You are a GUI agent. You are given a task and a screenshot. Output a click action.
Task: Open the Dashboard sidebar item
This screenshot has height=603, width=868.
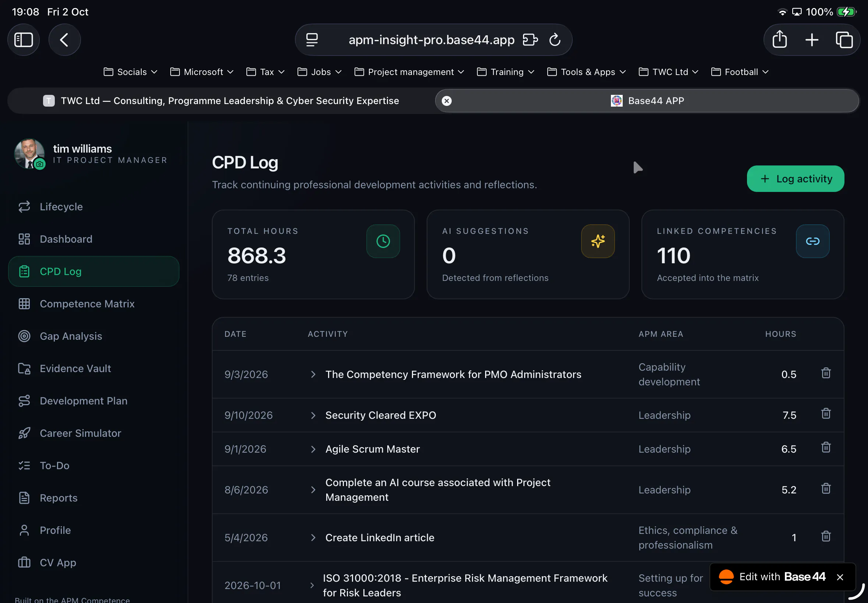[x=94, y=239]
